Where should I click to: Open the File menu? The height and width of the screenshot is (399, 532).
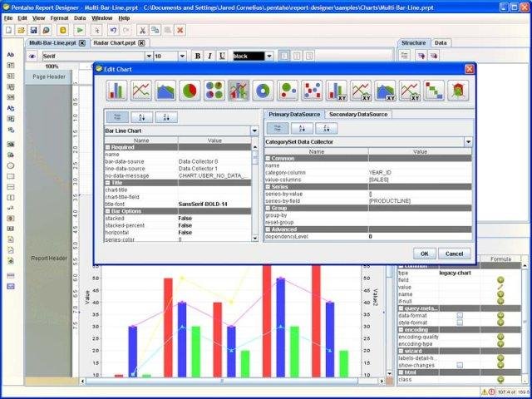click(x=8, y=18)
